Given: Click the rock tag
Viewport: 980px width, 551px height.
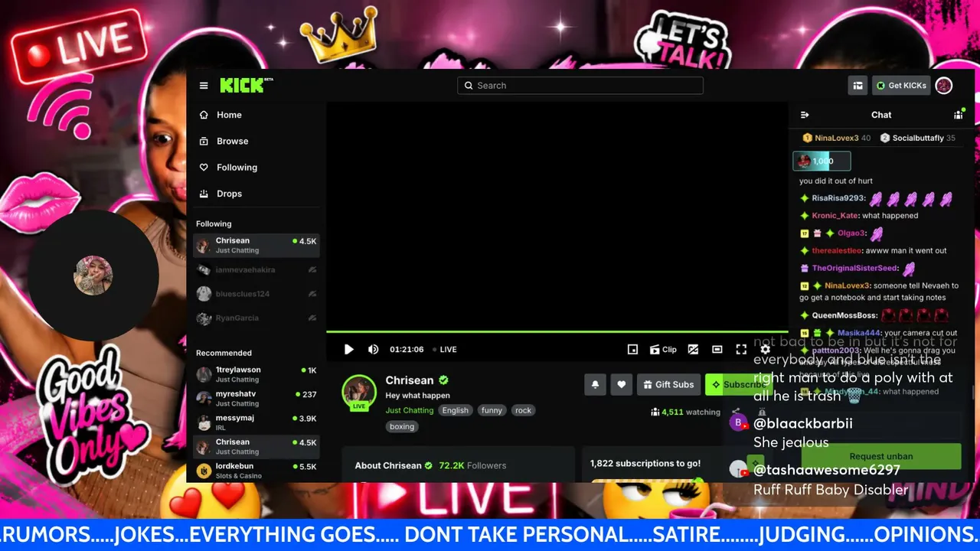Looking at the screenshot, I should point(523,410).
